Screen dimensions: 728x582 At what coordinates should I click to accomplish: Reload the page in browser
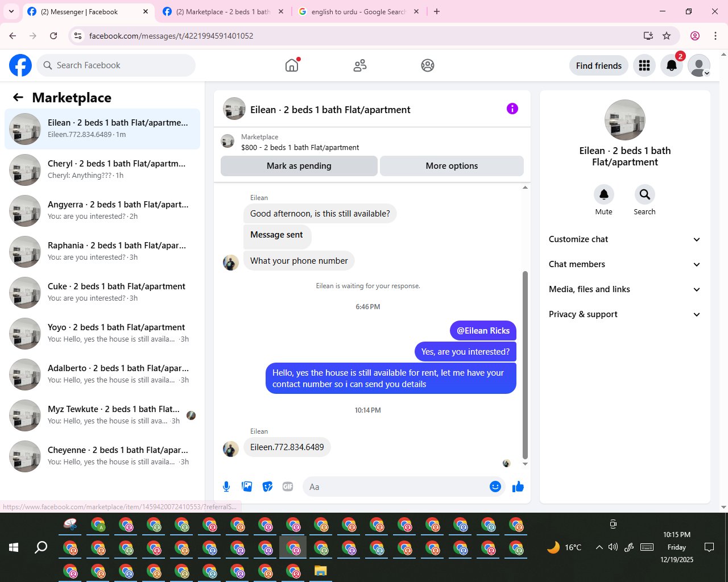53,36
